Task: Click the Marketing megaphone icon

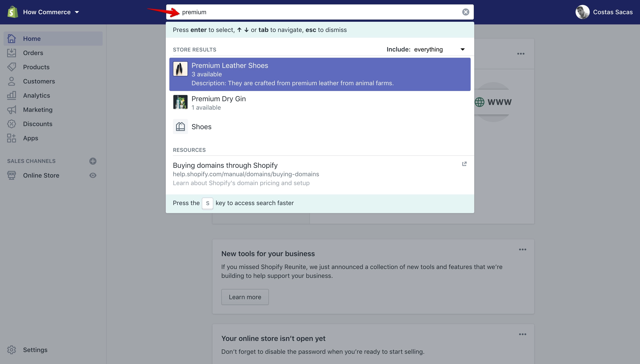Action: point(12,109)
